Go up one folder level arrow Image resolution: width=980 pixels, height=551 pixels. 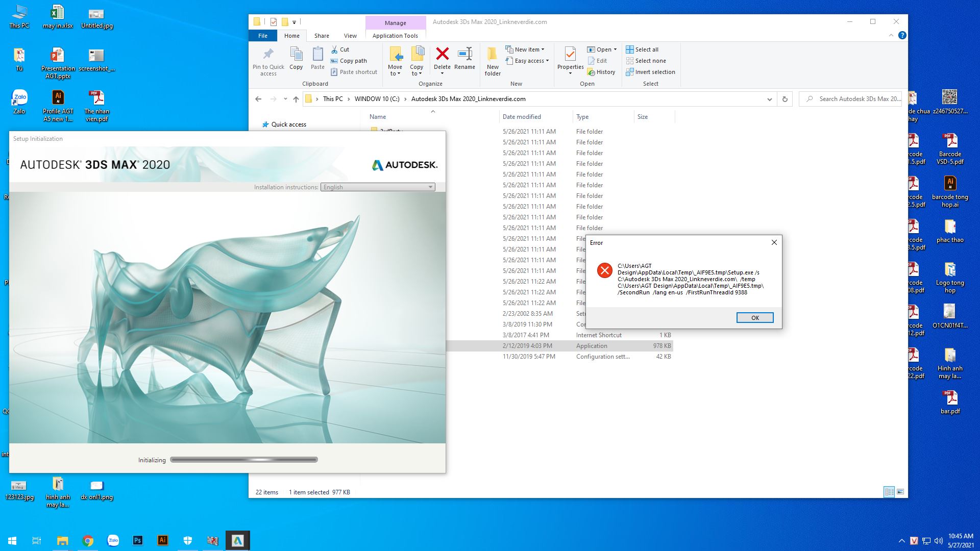296,99
